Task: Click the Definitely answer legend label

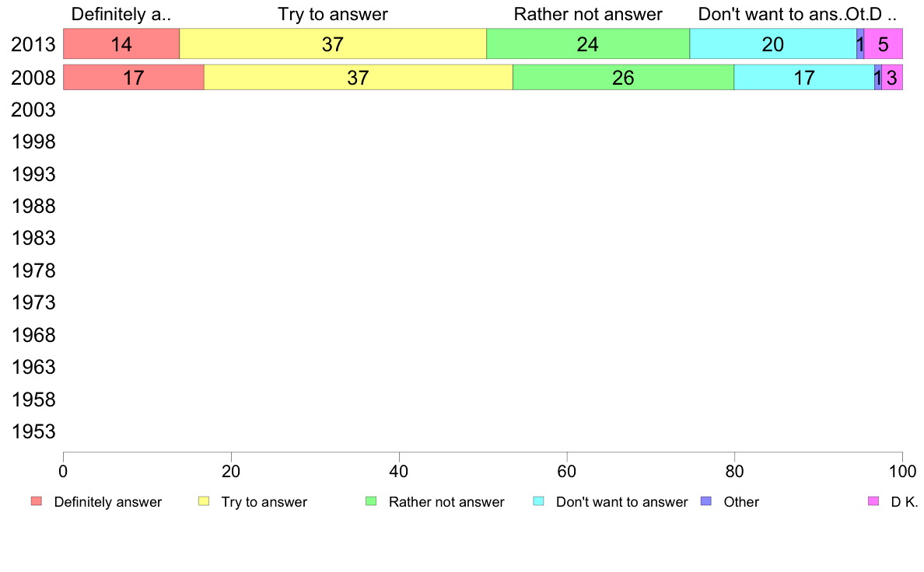Action: [108, 502]
